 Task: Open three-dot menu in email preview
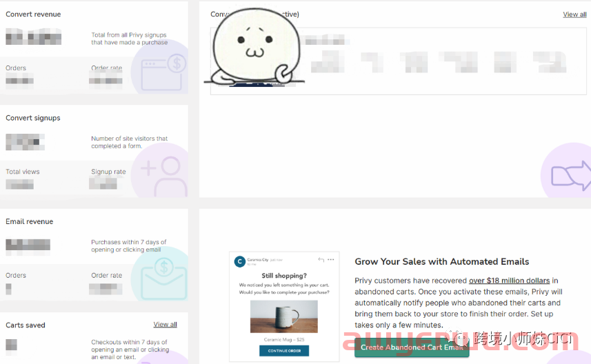[331, 260]
